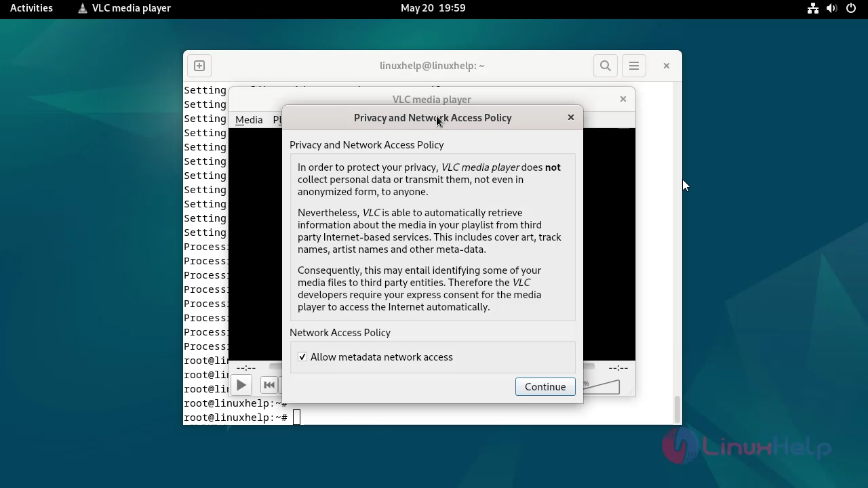Image resolution: width=868 pixels, height=488 pixels.
Task: Open new tab in terminal window
Action: [x=199, y=66]
